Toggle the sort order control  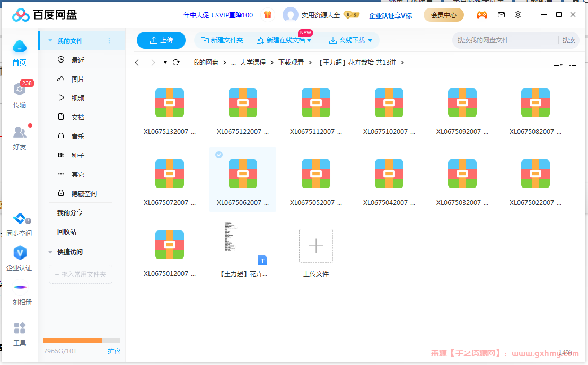[557, 63]
